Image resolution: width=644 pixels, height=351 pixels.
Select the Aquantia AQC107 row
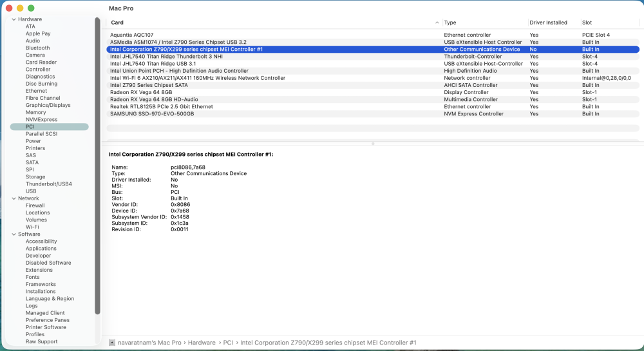pos(373,35)
